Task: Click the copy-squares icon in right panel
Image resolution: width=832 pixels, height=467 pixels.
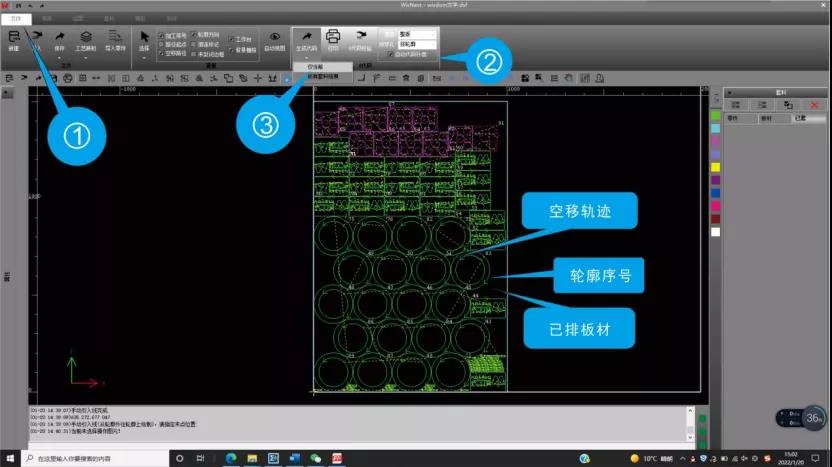Action: 788,105
